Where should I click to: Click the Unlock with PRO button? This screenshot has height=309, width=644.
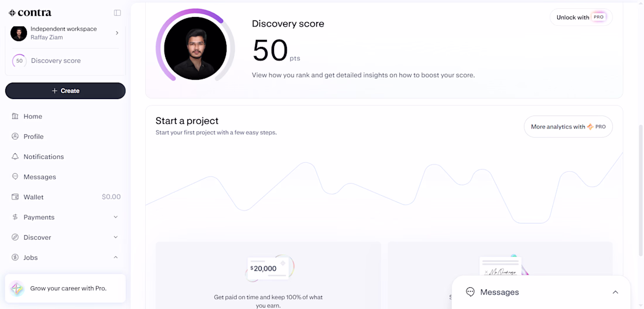pyautogui.click(x=581, y=17)
